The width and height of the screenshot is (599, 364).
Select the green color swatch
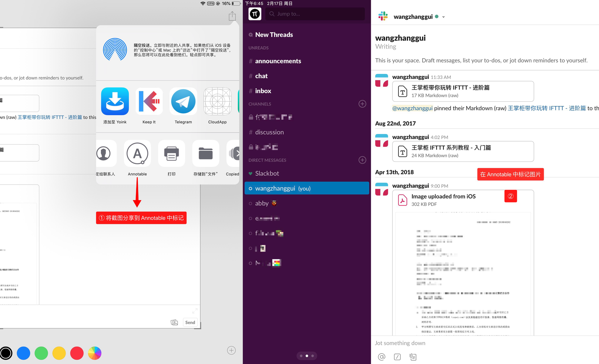(41, 353)
